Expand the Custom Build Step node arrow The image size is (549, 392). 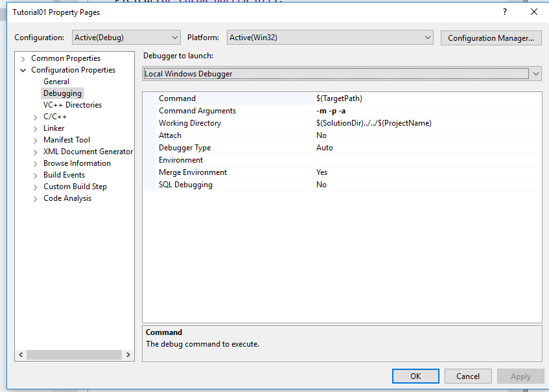[x=36, y=187]
